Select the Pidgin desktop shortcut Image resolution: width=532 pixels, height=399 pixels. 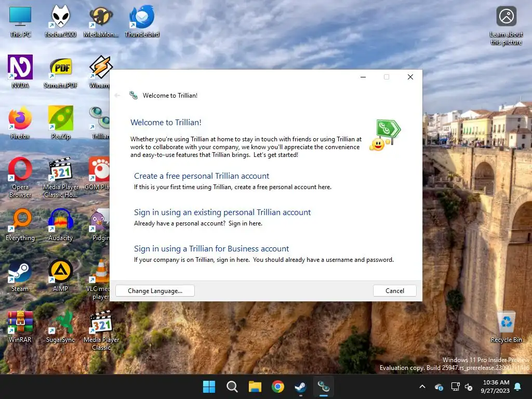100,224
